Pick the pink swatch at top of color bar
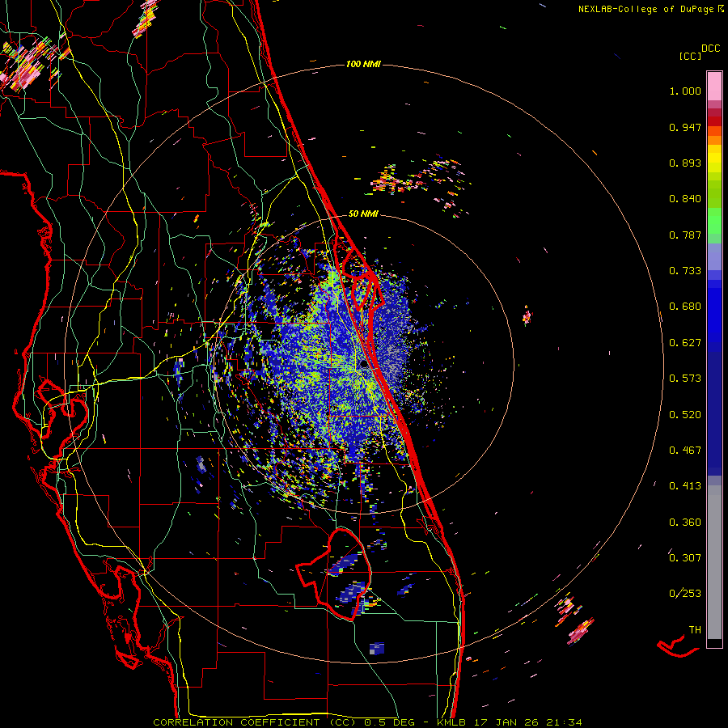This screenshot has height=728, width=728. coord(714,86)
